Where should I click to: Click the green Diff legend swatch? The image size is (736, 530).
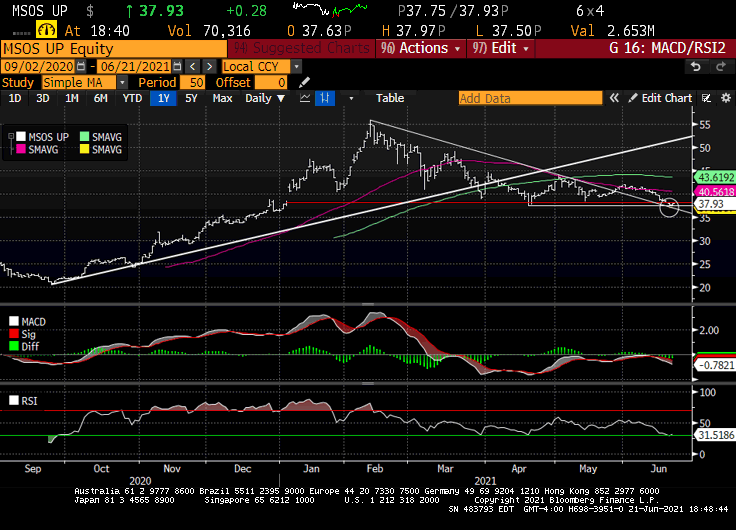click(14, 346)
